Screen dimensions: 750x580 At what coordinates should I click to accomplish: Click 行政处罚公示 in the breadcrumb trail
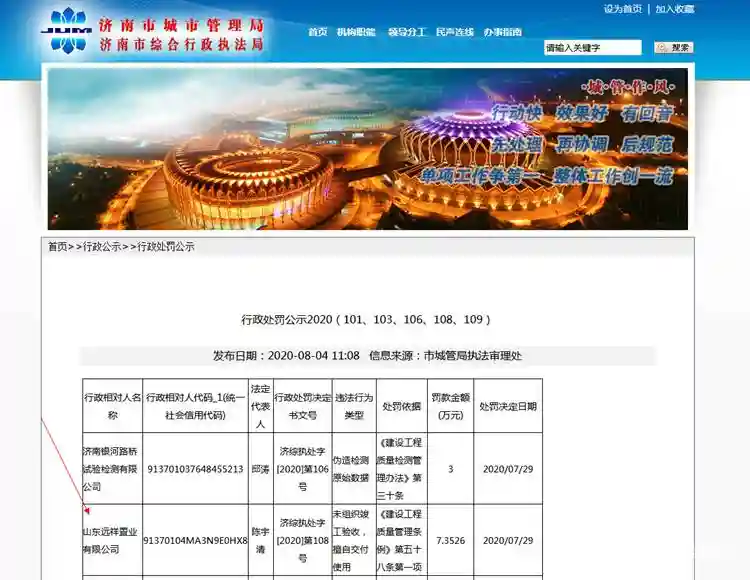point(165,246)
